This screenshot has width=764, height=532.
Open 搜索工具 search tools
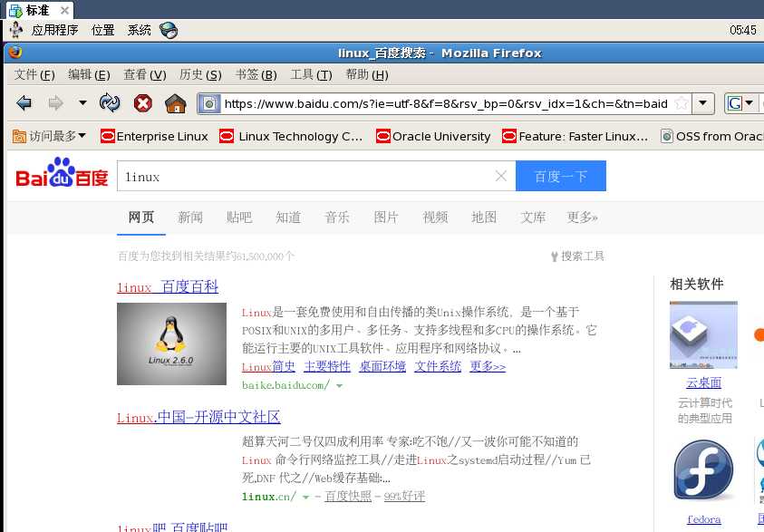pyautogui.click(x=577, y=256)
